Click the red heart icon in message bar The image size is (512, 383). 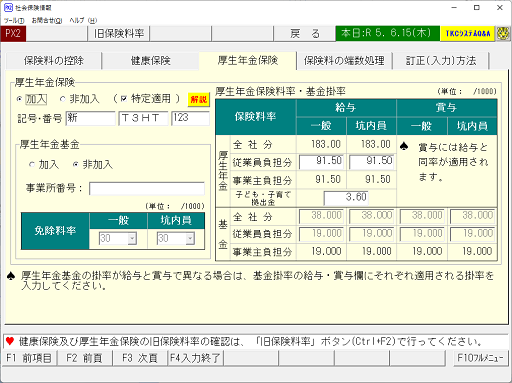10,341
